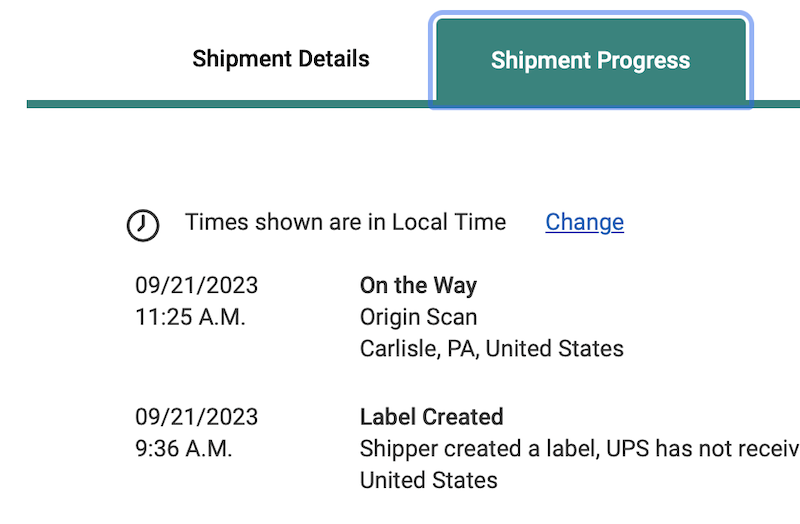Click the 'Times shown are in Local Time' text
This screenshot has width=800, height=524.
click(345, 222)
